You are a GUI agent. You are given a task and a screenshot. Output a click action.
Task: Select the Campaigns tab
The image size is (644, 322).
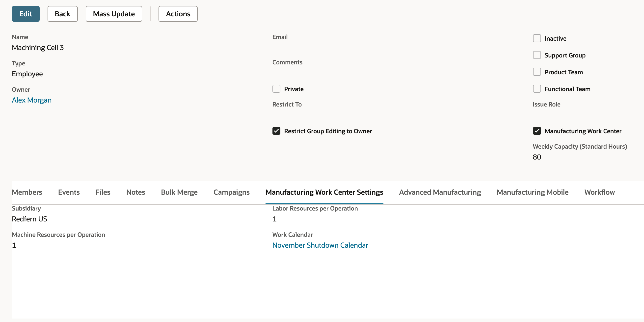click(232, 192)
